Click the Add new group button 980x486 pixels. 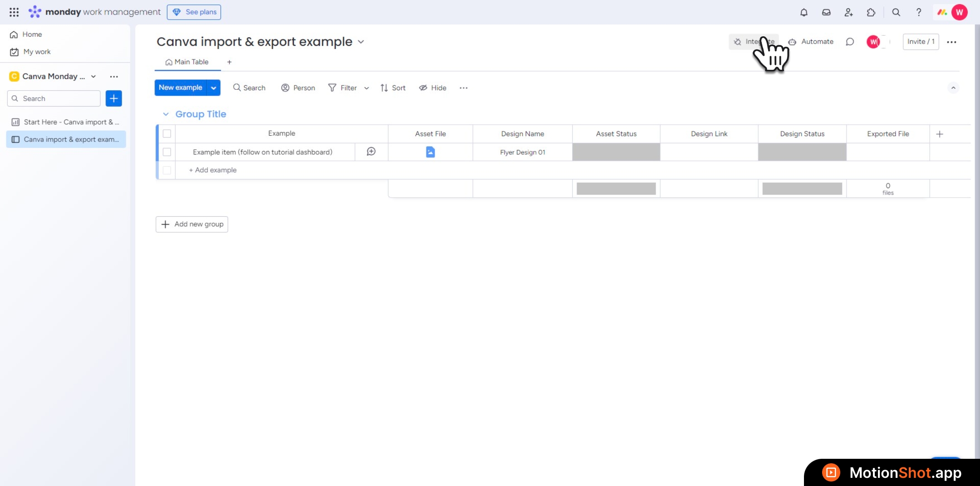click(192, 224)
